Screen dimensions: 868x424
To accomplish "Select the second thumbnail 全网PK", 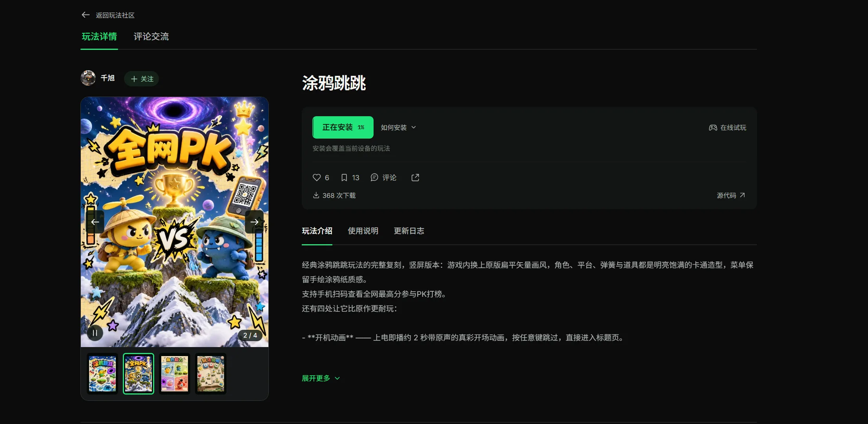I will point(139,373).
